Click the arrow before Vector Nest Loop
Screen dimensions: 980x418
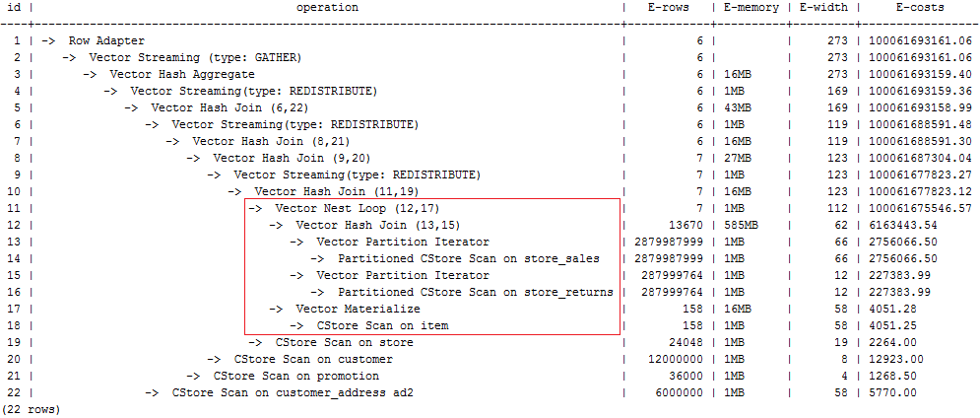tap(255, 209)
